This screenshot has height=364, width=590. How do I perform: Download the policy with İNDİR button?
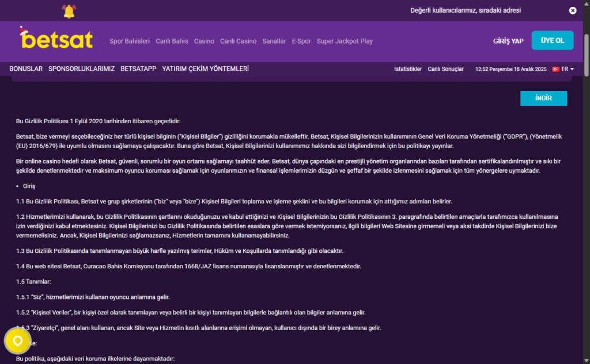[543, 98]
